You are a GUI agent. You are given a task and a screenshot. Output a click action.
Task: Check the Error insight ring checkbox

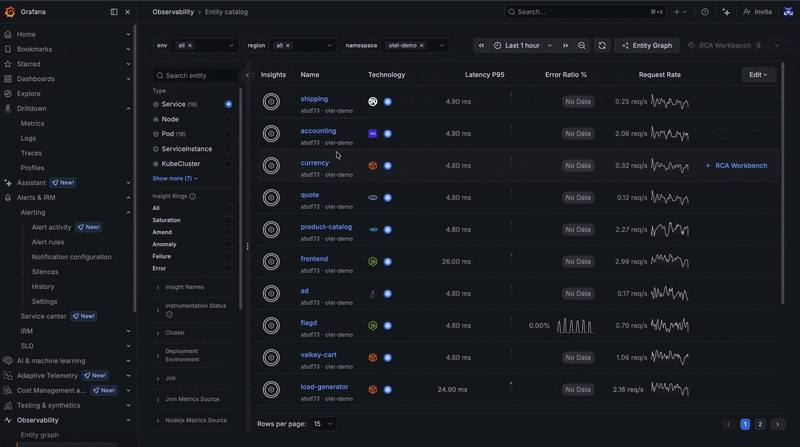pos(229,268)
